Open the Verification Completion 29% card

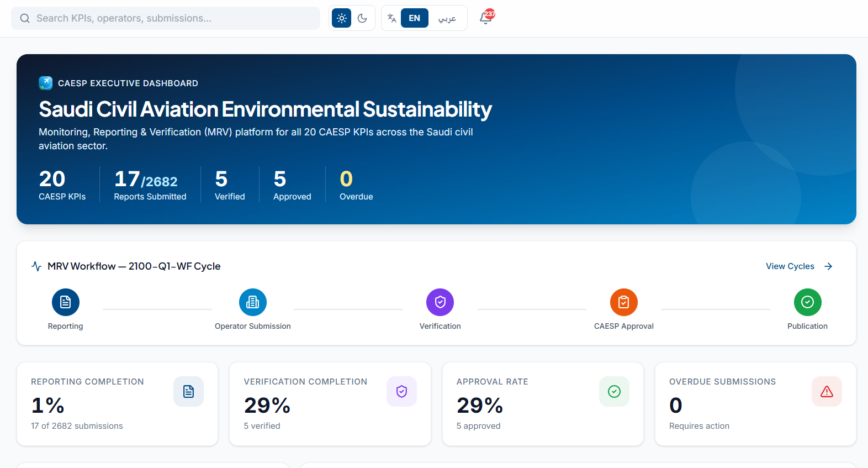330,404
